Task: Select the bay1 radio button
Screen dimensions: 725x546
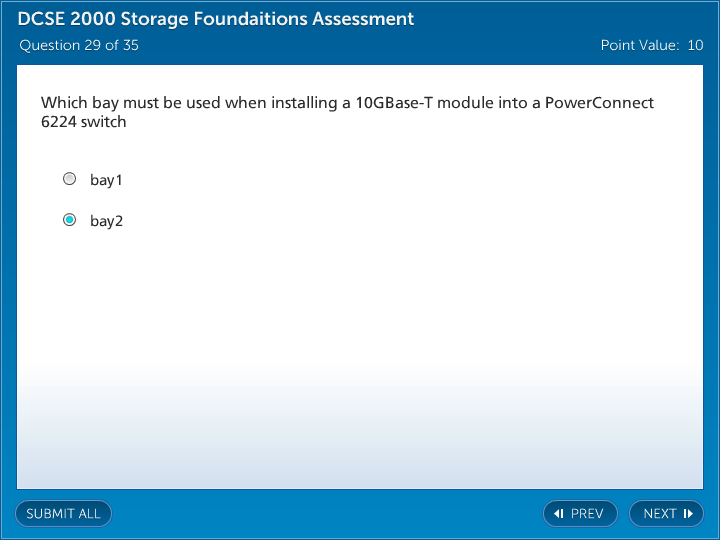Action: [70, 179]
